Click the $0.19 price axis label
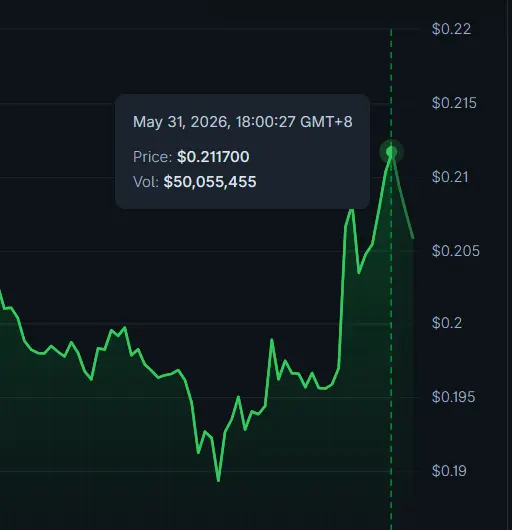The width and height of the screenshot is (512, 530). (x=449, y=471)
